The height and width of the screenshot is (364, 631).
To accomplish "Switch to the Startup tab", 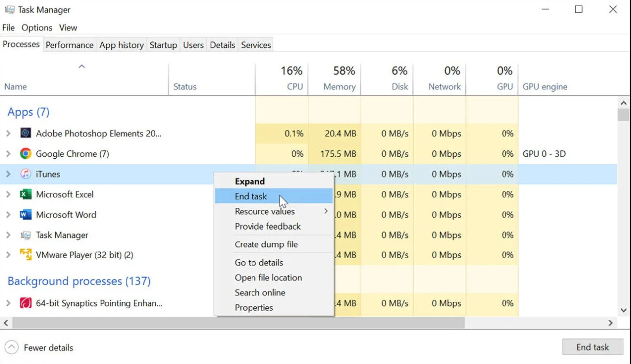I will click(163, 45).
